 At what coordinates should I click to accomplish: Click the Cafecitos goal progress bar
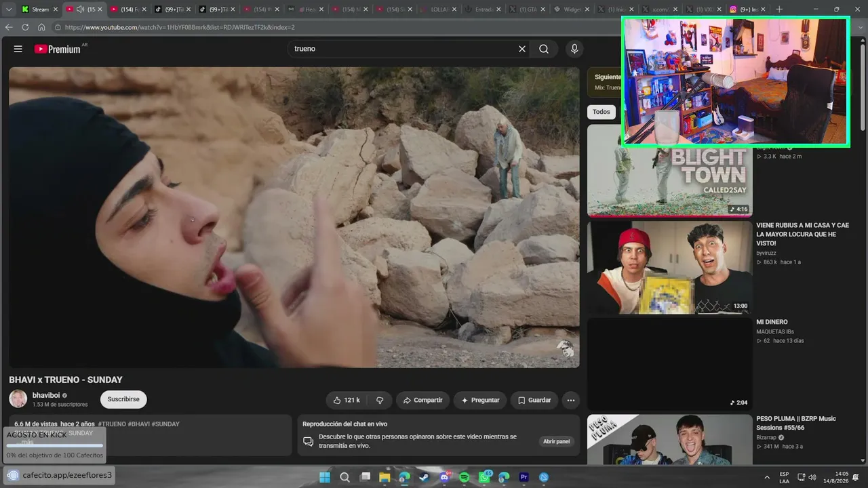(x=55, y=445)
